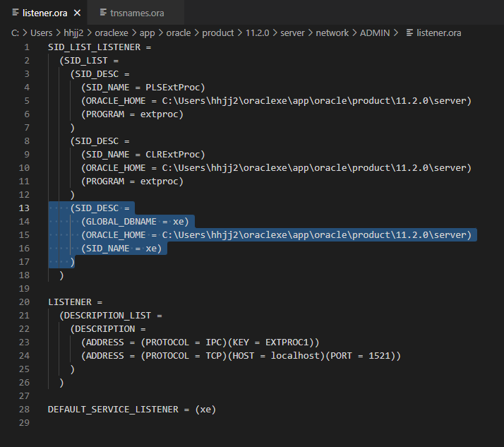504x447 pixels.
Task: Click the CLRExtProc value on line 9
Action: pos(173,155)
